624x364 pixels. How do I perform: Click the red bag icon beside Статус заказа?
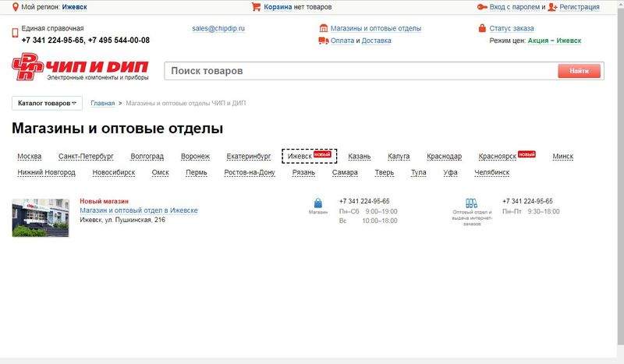(x=482, y=28)
